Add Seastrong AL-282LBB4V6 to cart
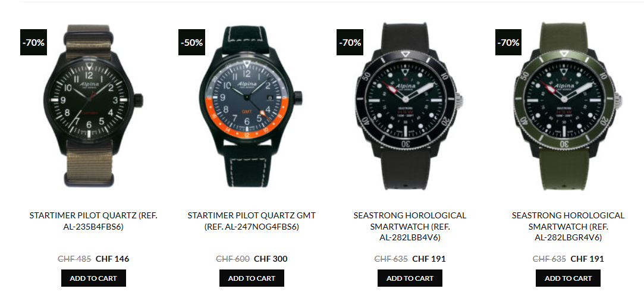Viewport: 644px width, 301px height. click(x=410, y=278)
